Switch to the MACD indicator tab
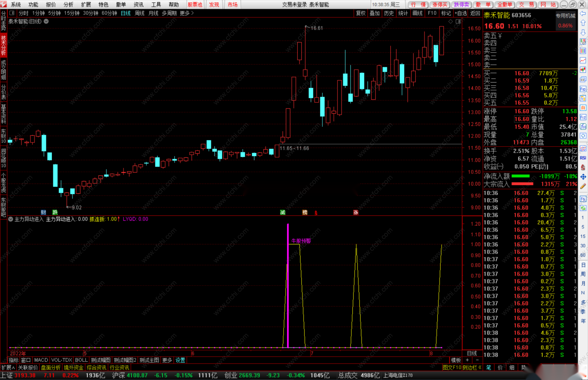 pyautogui.click(x=41, y=360)
